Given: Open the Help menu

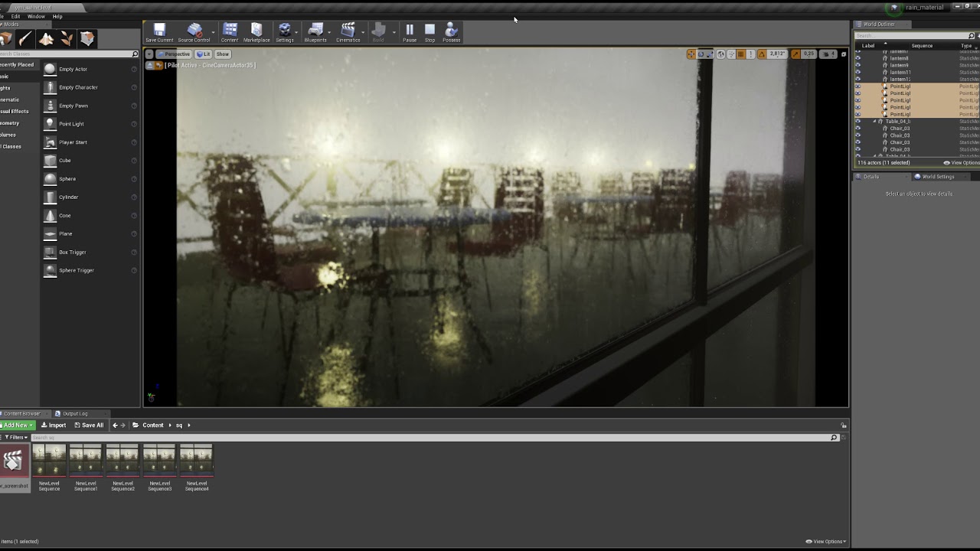Looking at the screenshot, I should pos(57,16).
